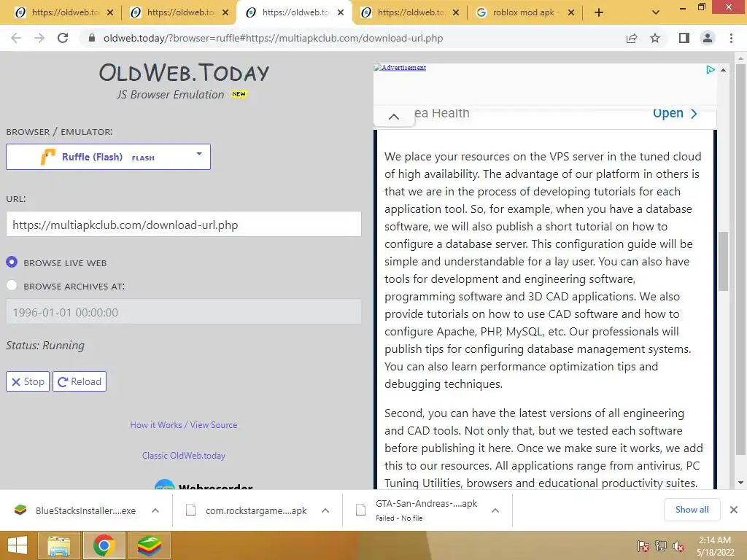
Task: Expand options for com.rockstargame apk download
Action: [325, 510]
